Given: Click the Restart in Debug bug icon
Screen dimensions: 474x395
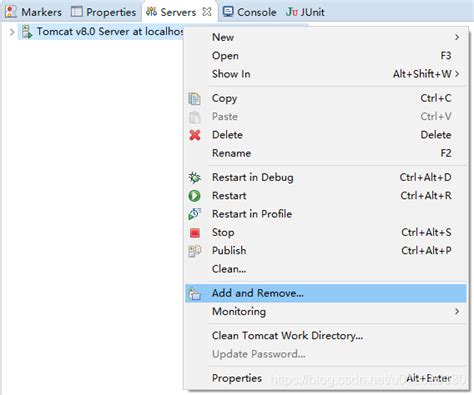Looking at the screenshot, I should coord(195,178).
